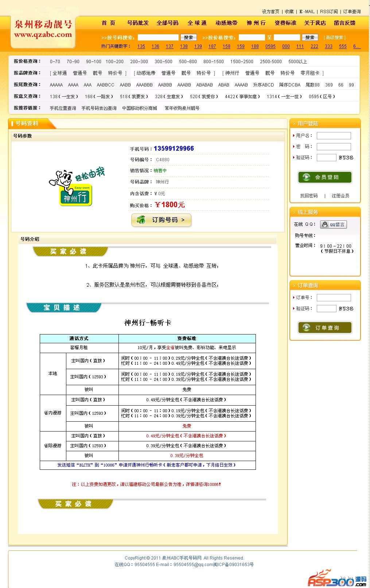Click hot keyword 135
This screenshot has height=588, width=370.
click(x=141, y=46)
